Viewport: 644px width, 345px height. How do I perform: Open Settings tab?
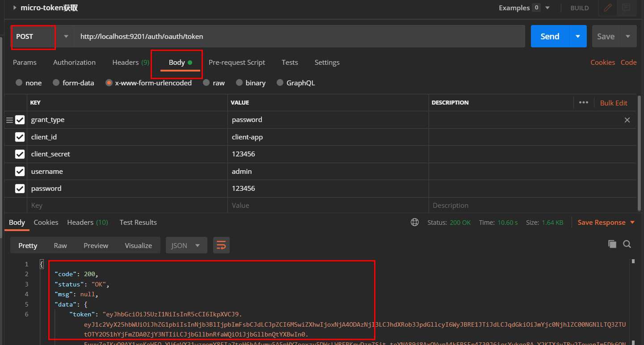pos(327,63)
